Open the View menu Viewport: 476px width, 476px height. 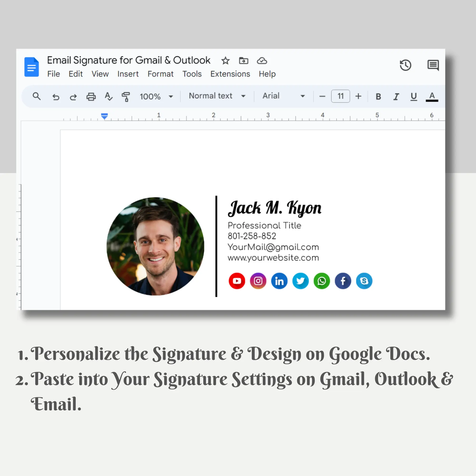click(x=100, y=74)
